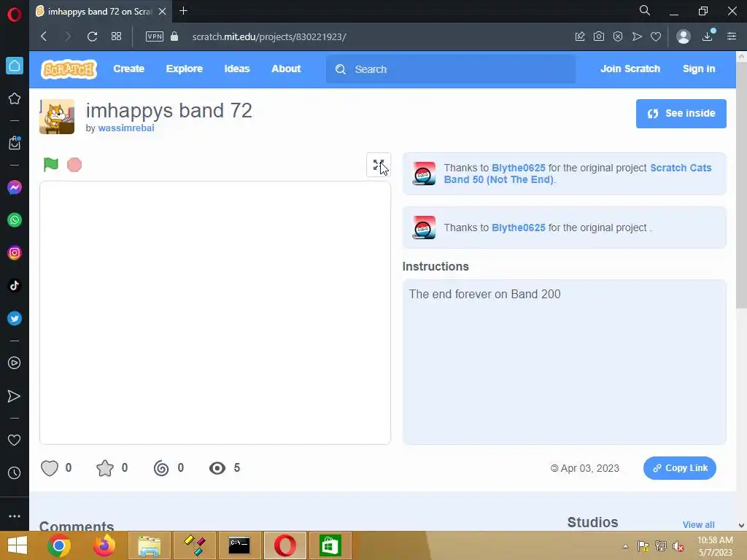The width and height of the screenshot is (747, 560).
Task: Open the Create menu item
Action: (x=128, y=69)
